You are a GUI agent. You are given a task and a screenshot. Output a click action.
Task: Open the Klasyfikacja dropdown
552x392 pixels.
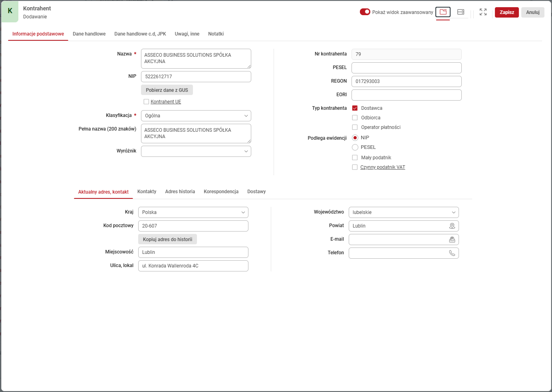196,116
